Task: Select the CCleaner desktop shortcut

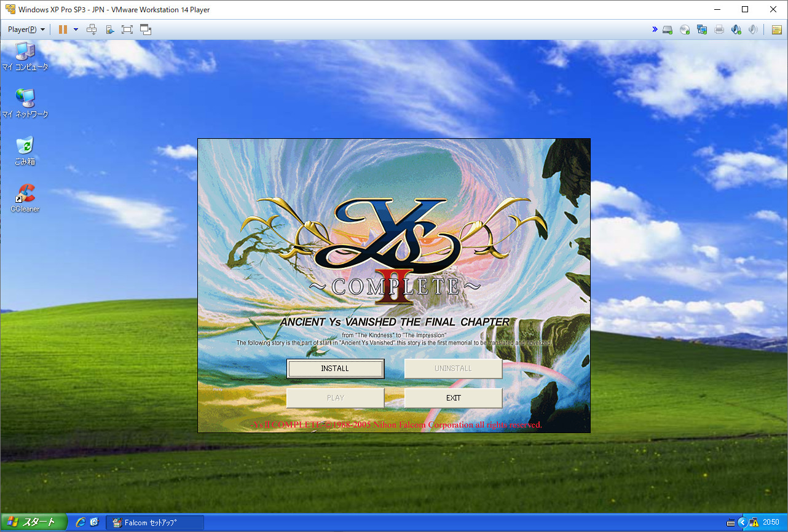Action: pos(25,198)
